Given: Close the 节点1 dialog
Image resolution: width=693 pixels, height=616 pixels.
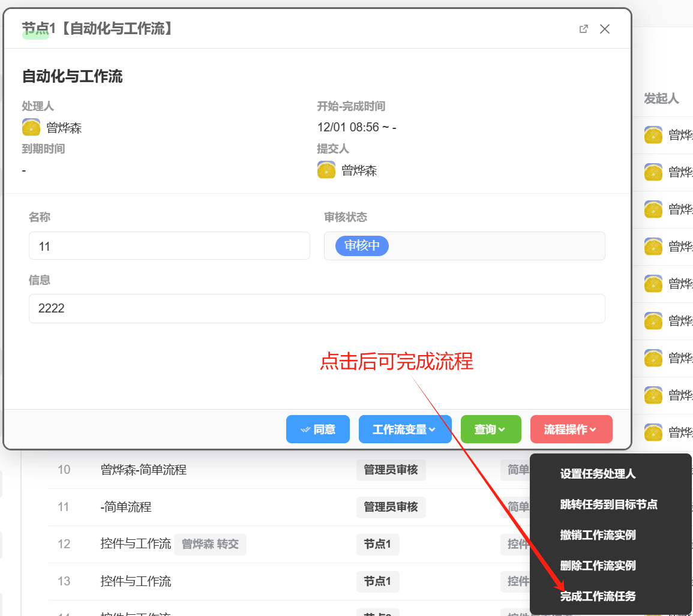Looking at the screenshot, I should click(605, 29).
